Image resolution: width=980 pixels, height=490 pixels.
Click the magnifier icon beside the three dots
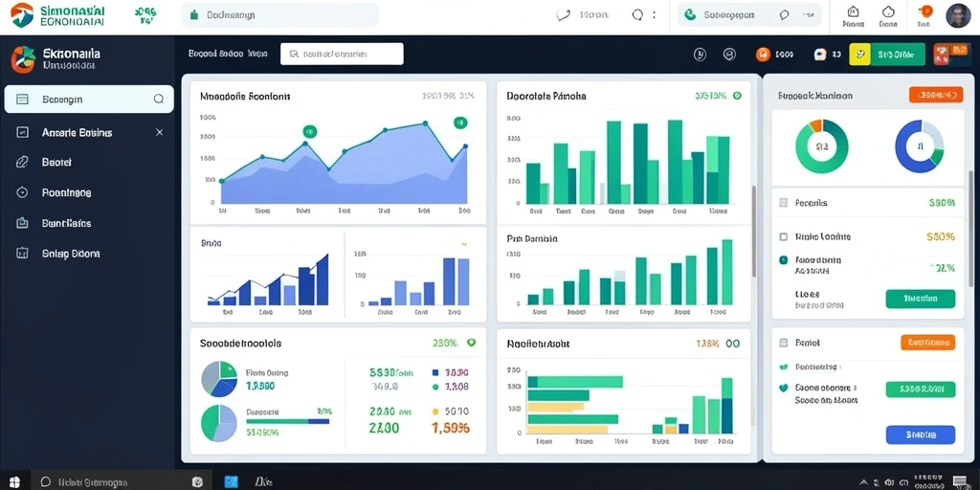pyautogui.click(x=637, y=15)
